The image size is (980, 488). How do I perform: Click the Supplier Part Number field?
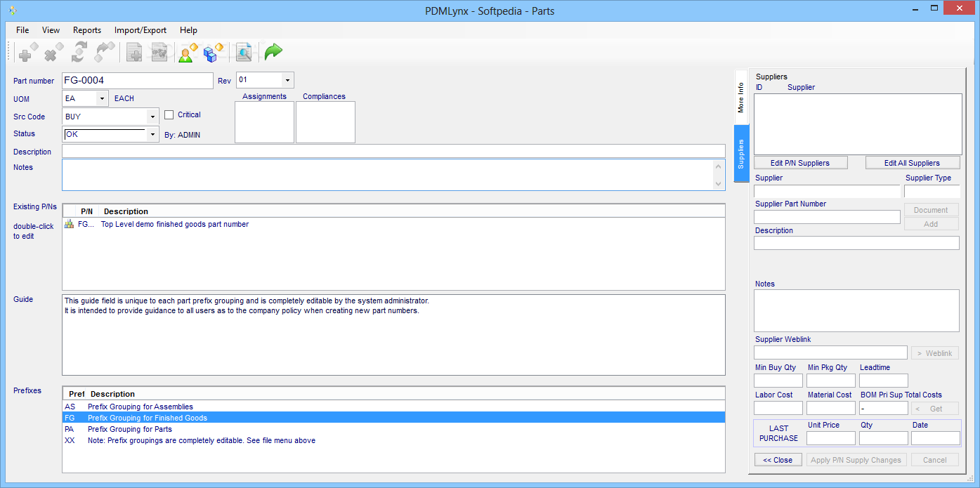pyautogui.click(x=827, y=217)
